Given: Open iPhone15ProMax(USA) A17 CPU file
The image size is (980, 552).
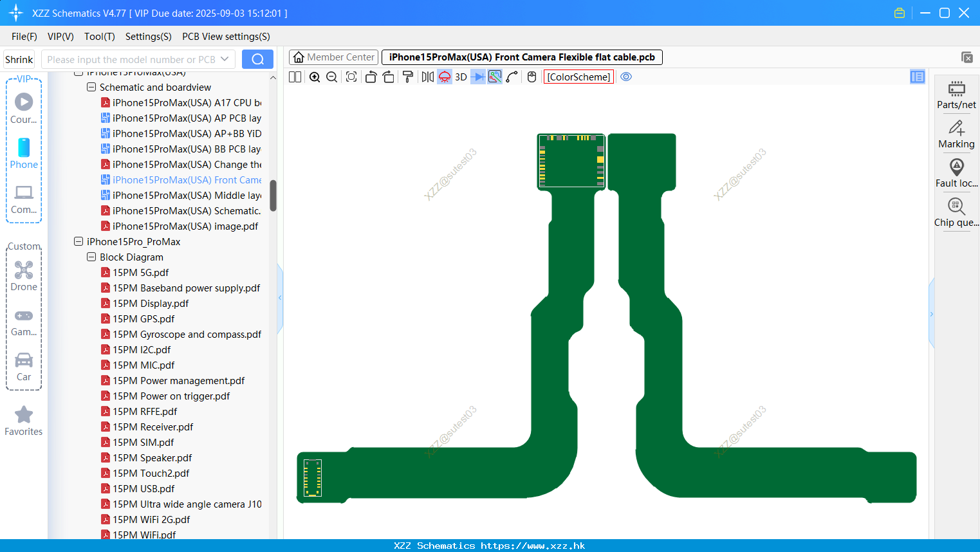Looking at the screenshot, I should pyautogui.click(x=181, y=102).
